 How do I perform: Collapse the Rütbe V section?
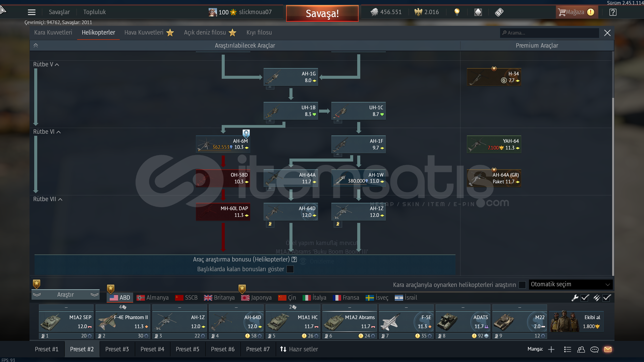[46, 64]
